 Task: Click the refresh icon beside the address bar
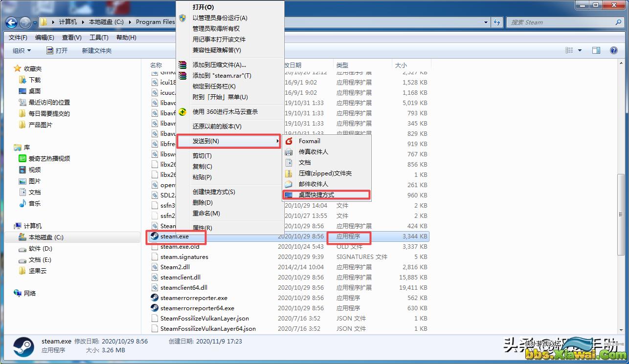(497, 22)
